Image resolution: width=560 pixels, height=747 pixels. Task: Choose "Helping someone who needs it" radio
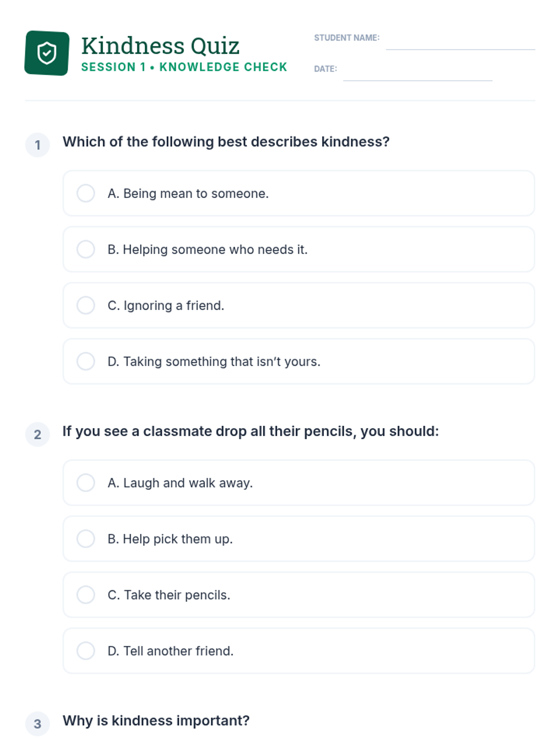(86, 249)
